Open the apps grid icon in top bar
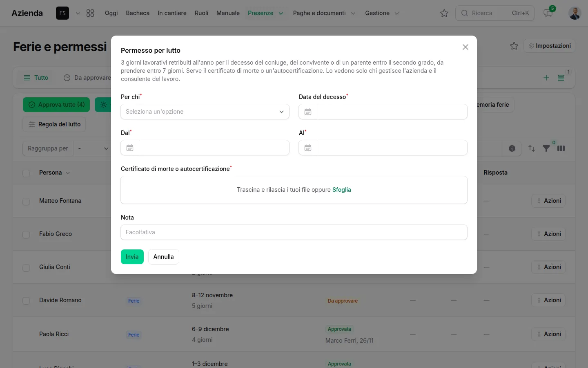This screenshot has width=588, height=368. coord(90,13)
